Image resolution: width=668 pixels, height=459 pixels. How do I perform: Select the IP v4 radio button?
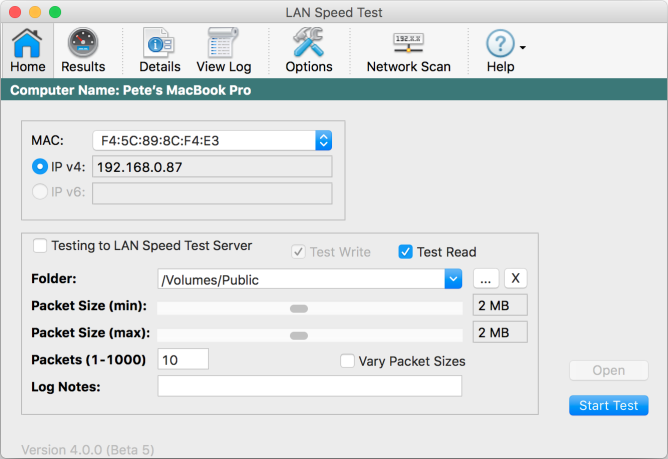[40, 167]
